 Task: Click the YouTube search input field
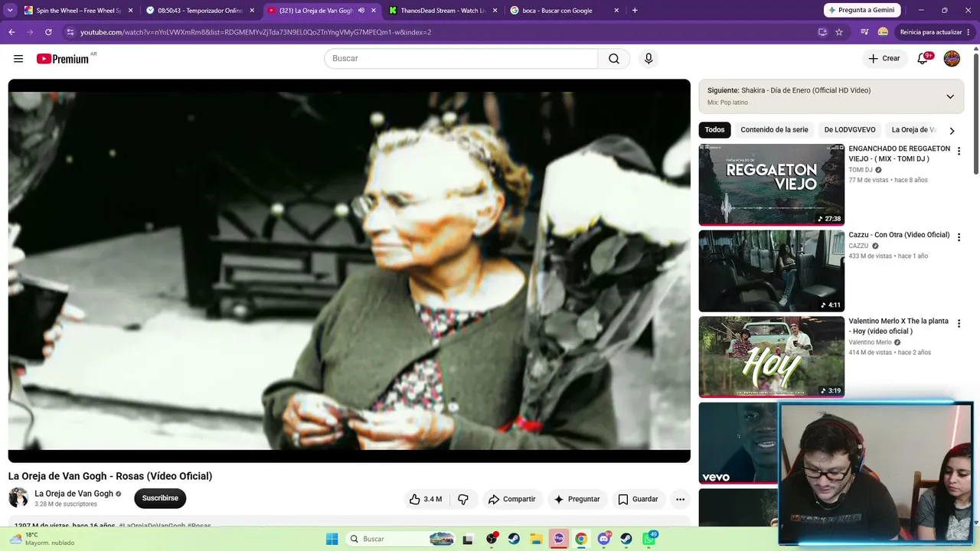coord(461,59)
